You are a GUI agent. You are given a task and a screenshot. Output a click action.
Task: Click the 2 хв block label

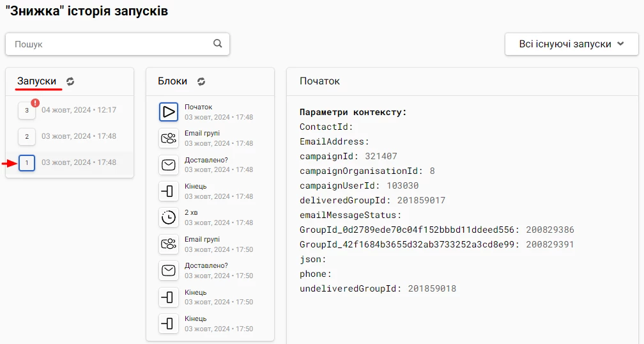tap(191, 212)
